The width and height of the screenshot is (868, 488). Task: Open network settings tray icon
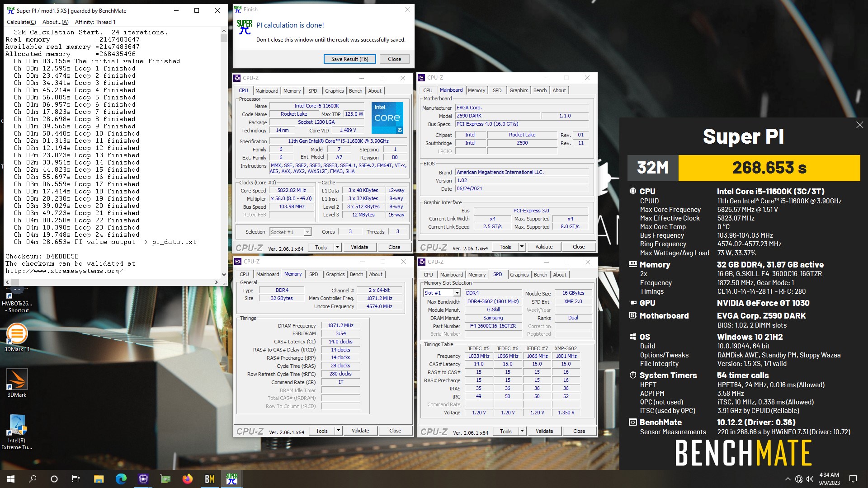[x=799, y=479]
